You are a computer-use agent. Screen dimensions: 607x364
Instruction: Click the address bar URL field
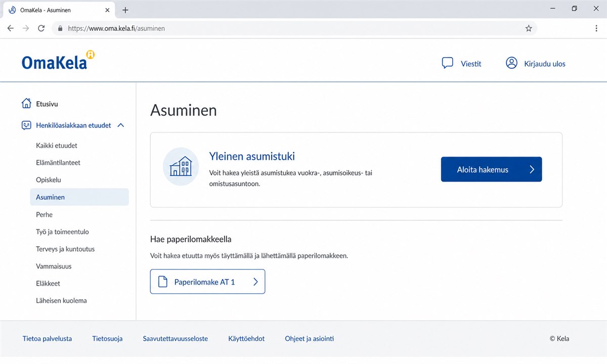(x=293, y=28)
